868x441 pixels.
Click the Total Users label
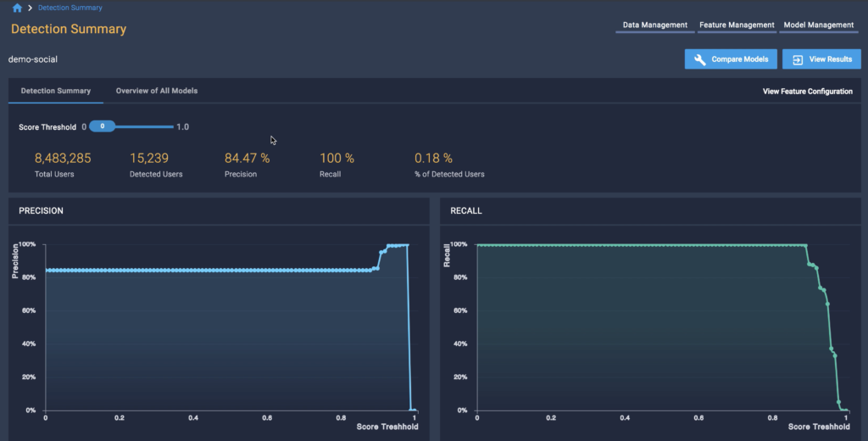54,174
